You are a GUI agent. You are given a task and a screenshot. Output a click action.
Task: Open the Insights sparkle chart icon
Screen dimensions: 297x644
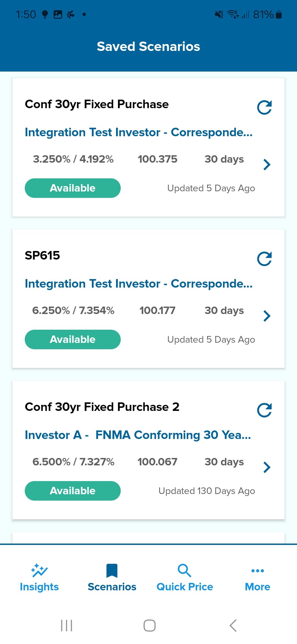(39, 570)
